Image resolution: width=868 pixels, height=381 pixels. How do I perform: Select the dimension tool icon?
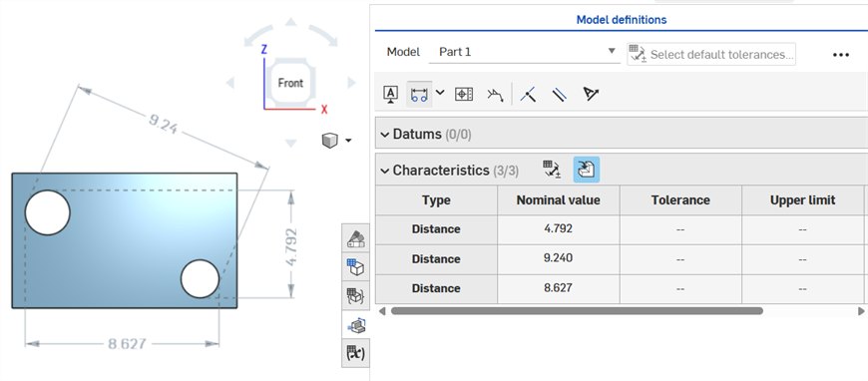pyautogui.click(x=419, y=94)
